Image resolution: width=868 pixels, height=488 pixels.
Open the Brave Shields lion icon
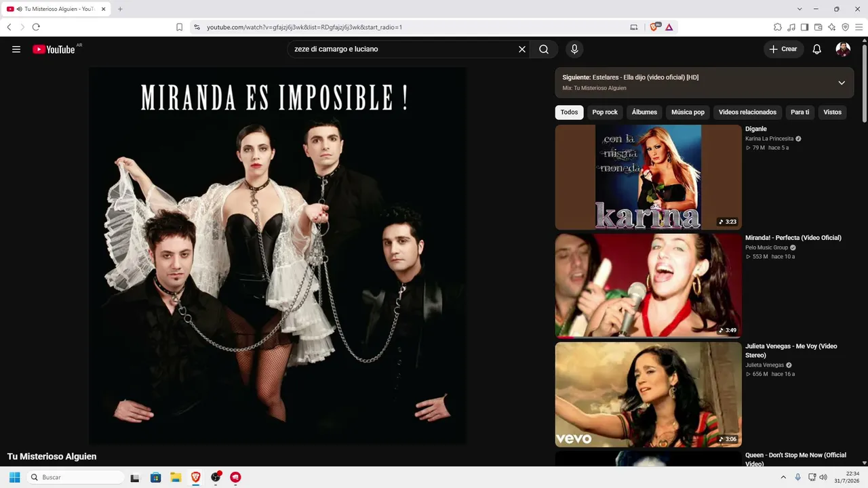[x=655, y=27]
